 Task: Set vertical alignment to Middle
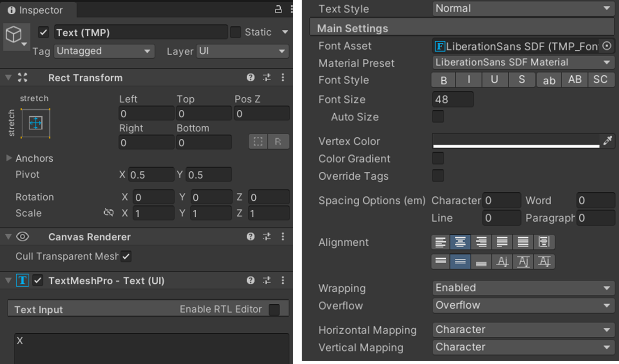coord(461,261)
